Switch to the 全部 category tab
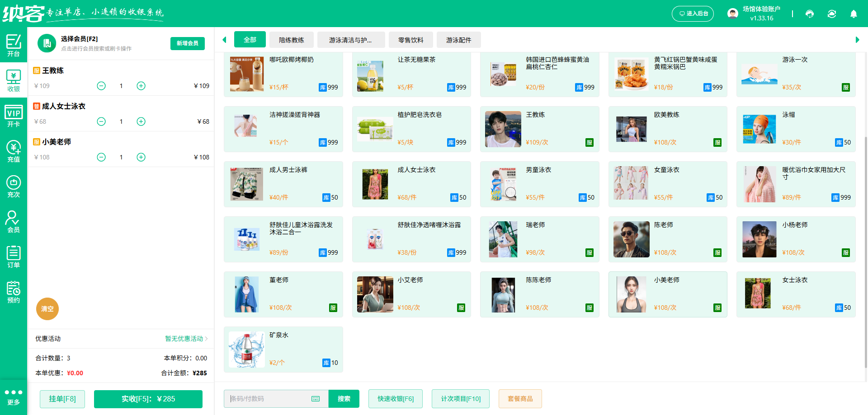Screen dimensions: 868x415 coord(250,39)
